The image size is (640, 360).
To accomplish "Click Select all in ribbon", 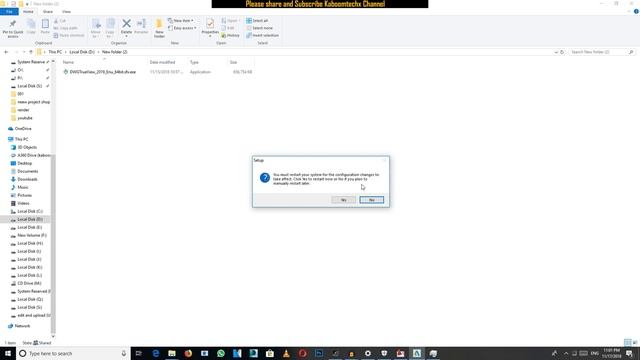I will [x=257, y=20].
